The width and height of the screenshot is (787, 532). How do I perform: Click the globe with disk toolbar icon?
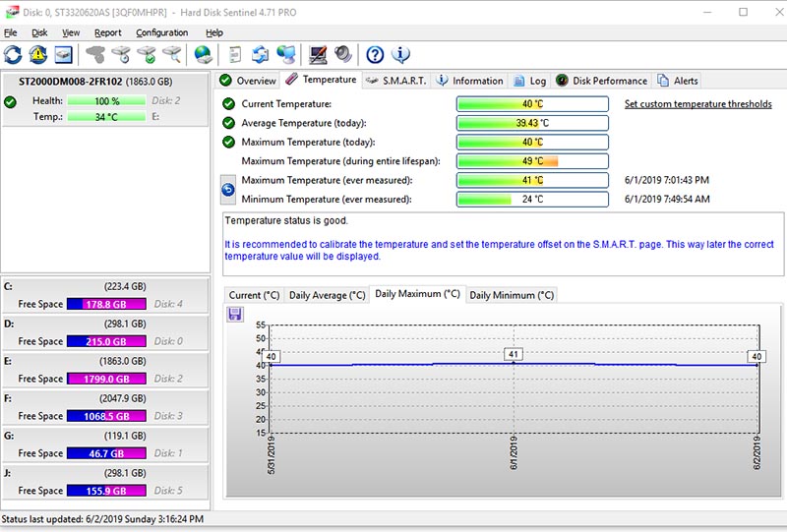pos(204,55)
